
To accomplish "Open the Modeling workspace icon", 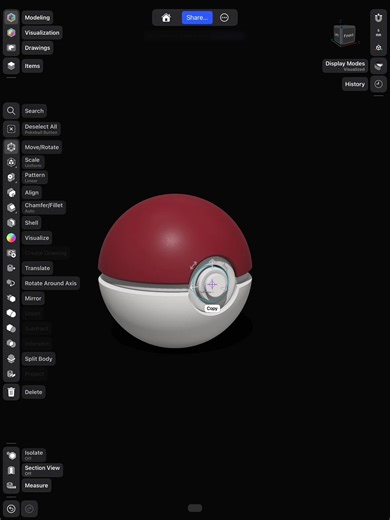I will pyautogui.click(x=11, y=17).
